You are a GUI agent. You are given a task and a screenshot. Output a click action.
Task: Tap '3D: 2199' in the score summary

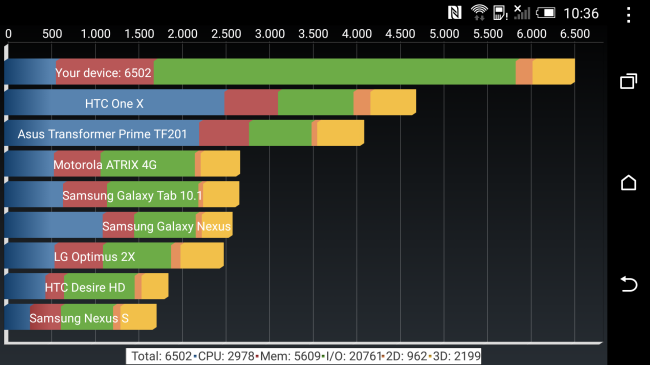pyautogui.click(x=456, y=356)
